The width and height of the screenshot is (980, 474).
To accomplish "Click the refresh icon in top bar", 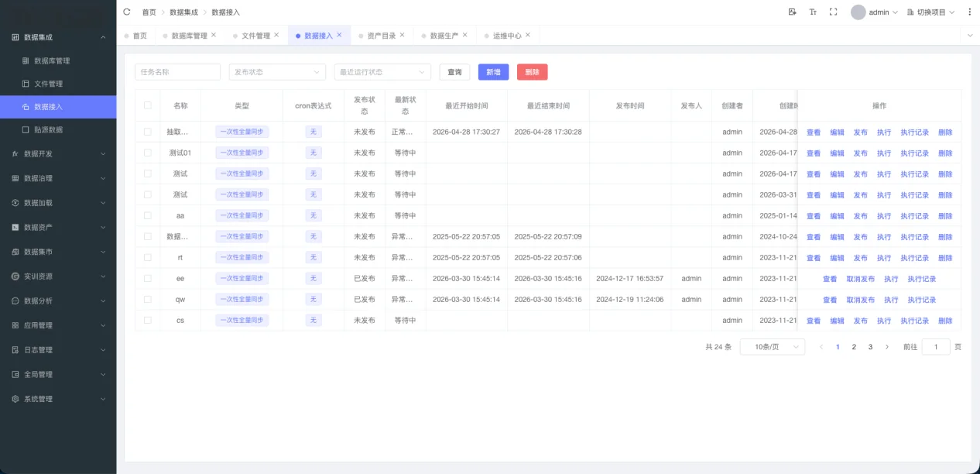I will (127, 12).
